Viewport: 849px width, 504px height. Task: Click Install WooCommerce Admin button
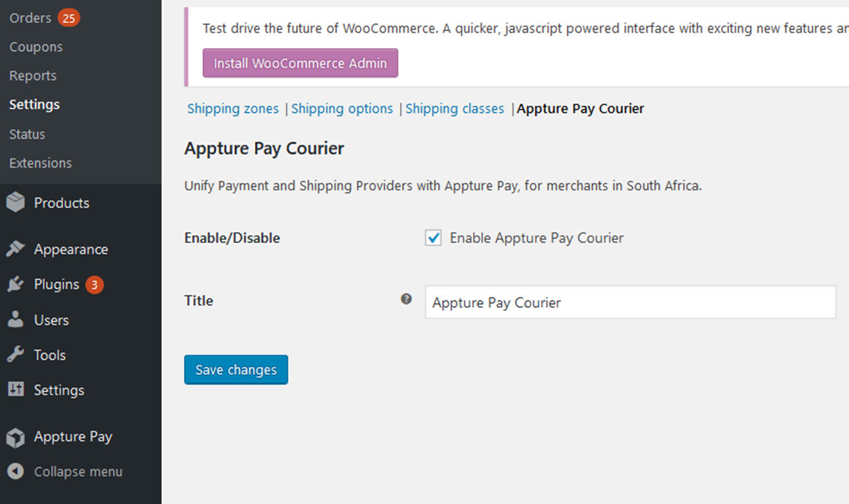click(300, 63)
